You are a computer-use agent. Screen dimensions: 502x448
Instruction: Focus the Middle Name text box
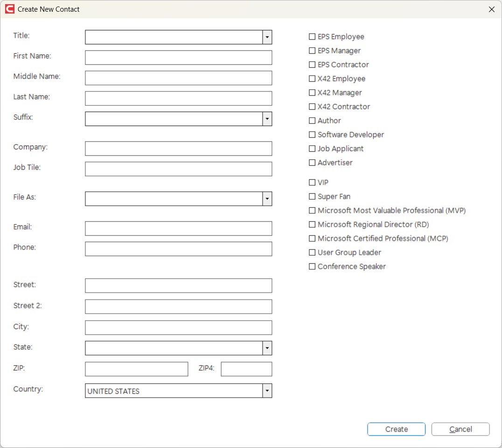click(179, 78)
